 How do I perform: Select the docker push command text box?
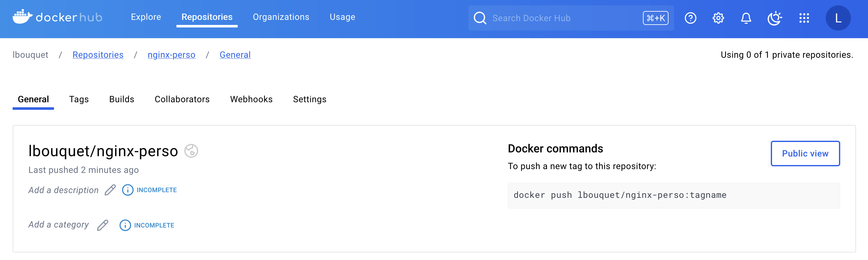[673, 195]
